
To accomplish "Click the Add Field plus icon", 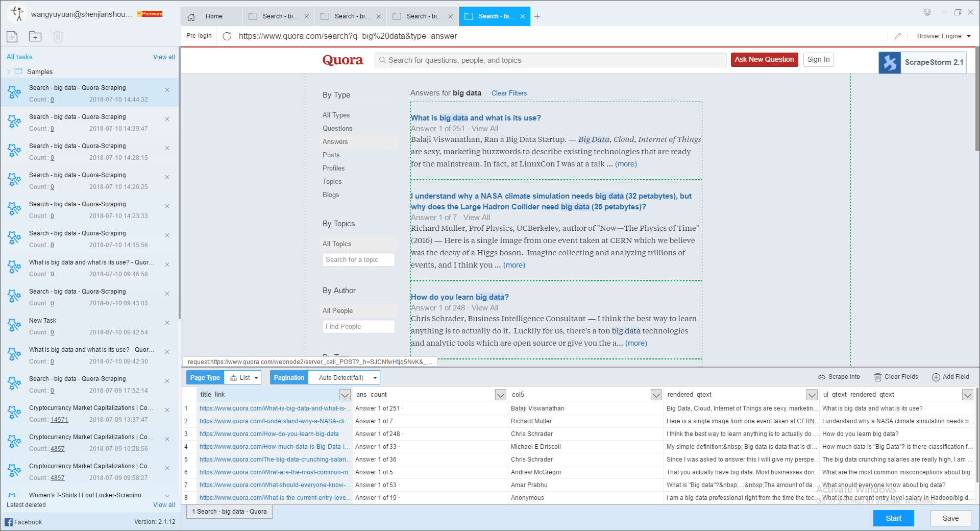I will [x=936, y=377].
